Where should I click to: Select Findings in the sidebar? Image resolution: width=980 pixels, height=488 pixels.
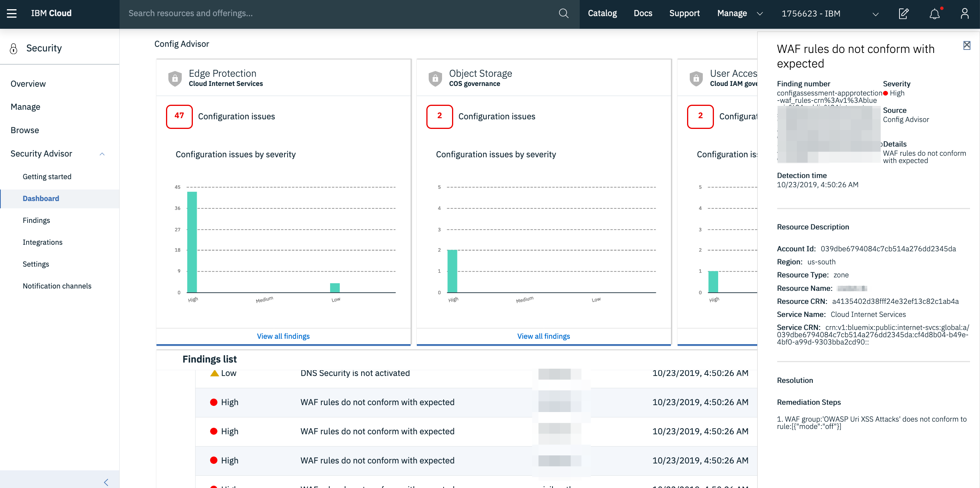coord(36,220)
